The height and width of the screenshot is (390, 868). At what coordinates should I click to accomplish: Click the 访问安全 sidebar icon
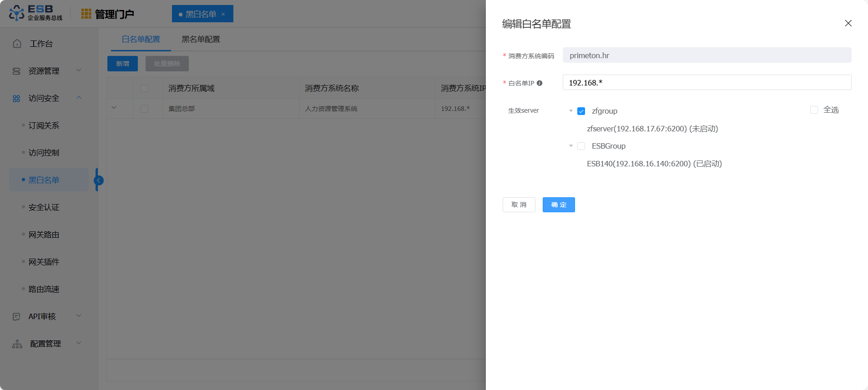17,99
